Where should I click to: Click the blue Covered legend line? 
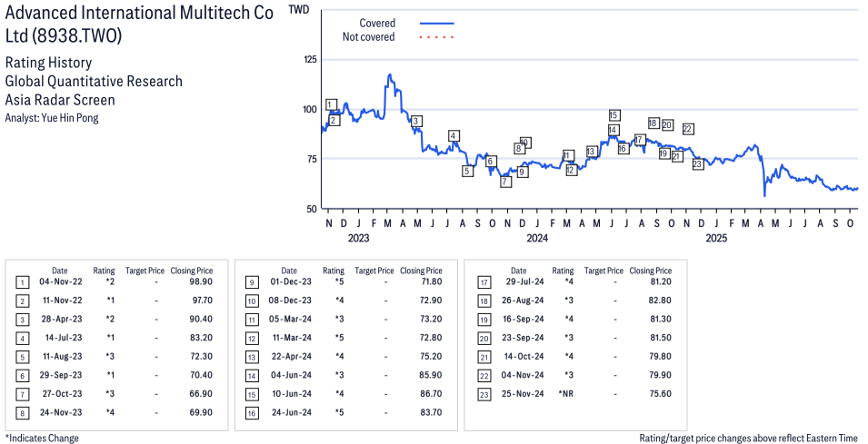pos(436,23)
